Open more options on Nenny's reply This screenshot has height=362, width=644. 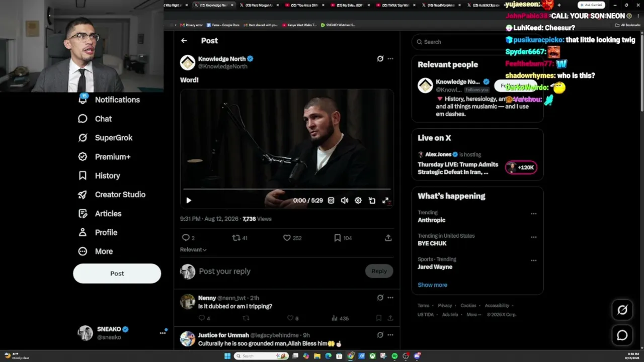tap(390, 298)
